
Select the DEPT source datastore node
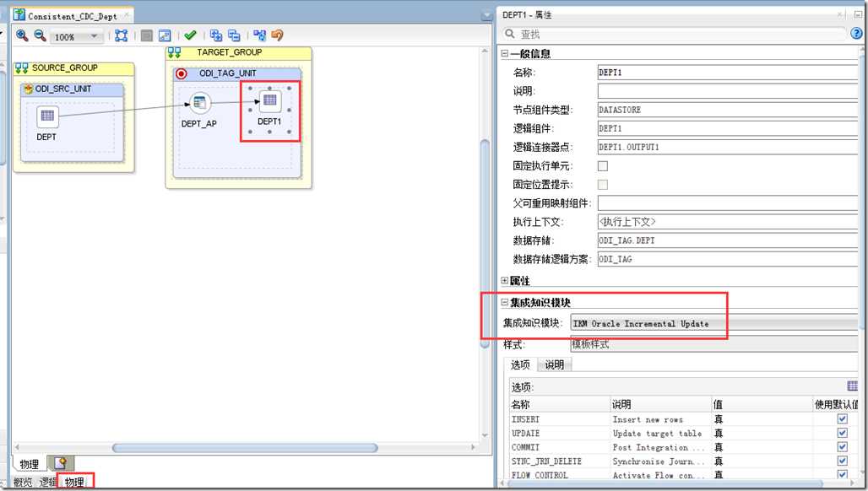point(47,116)
